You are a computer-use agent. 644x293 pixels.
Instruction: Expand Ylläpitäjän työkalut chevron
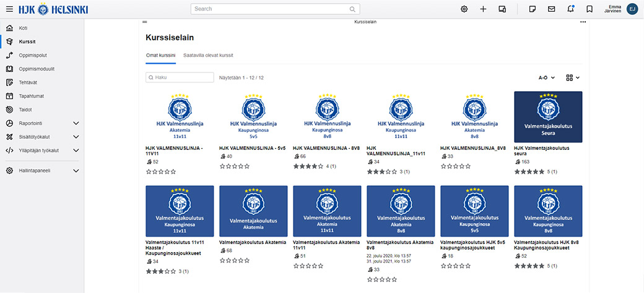(76, 150)
